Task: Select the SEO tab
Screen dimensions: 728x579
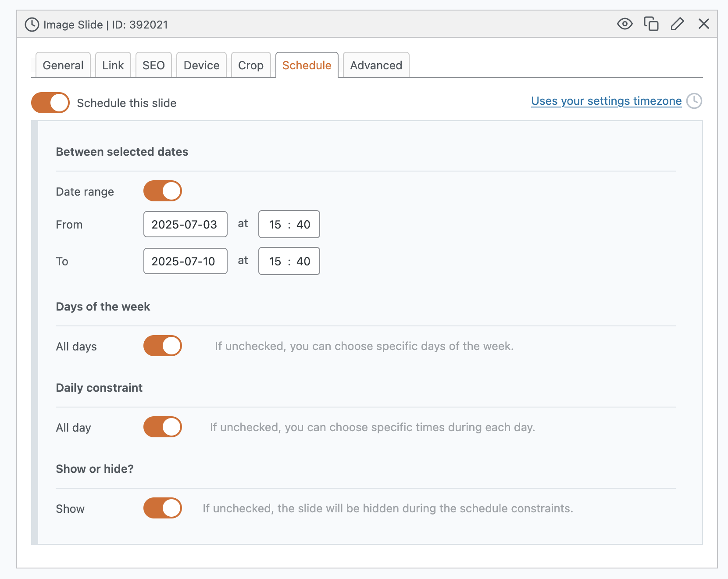Action: click(x=153, y=65)
